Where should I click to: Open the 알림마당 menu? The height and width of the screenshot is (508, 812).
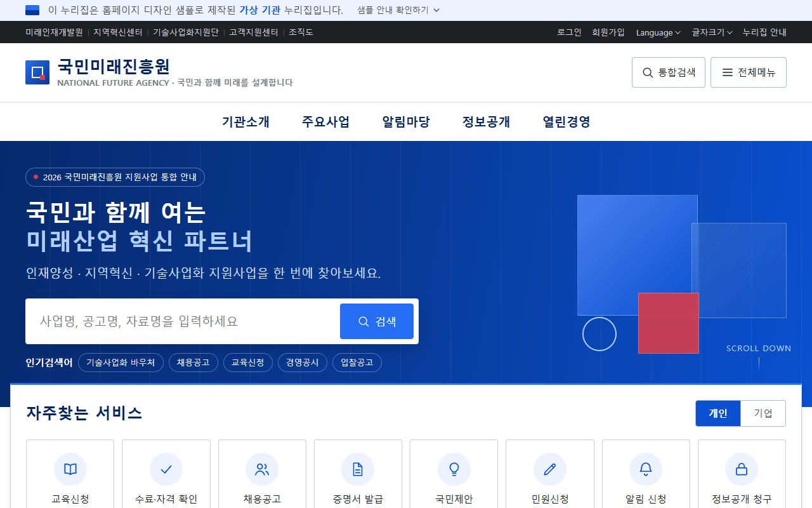[x=406, y=122]
